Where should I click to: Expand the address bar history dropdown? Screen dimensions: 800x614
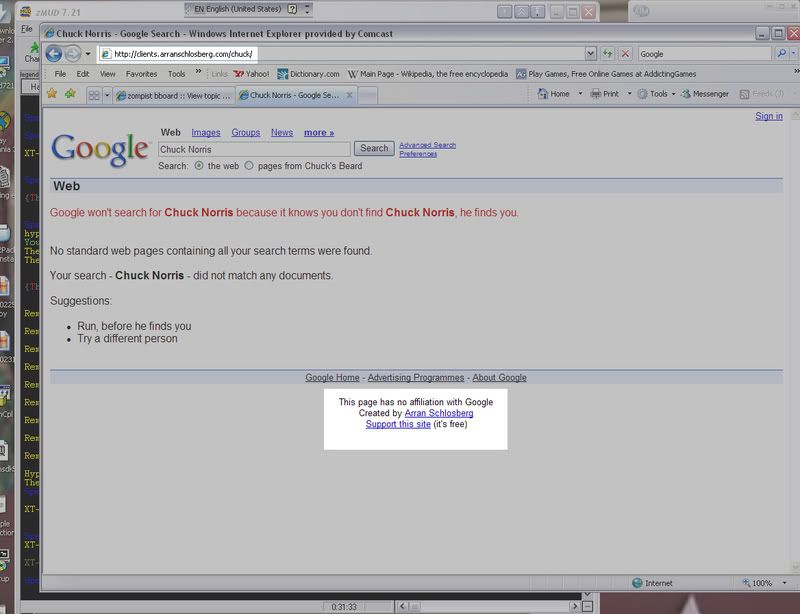[590, 54]
